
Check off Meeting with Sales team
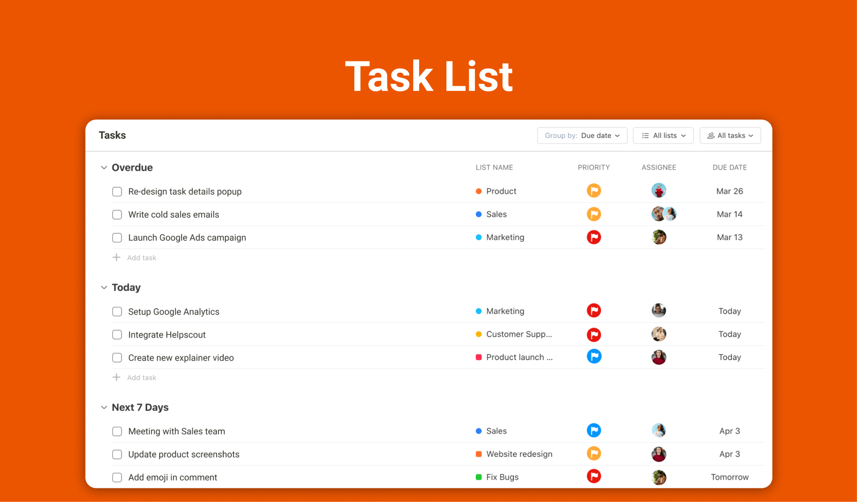[x=117, y=431]
